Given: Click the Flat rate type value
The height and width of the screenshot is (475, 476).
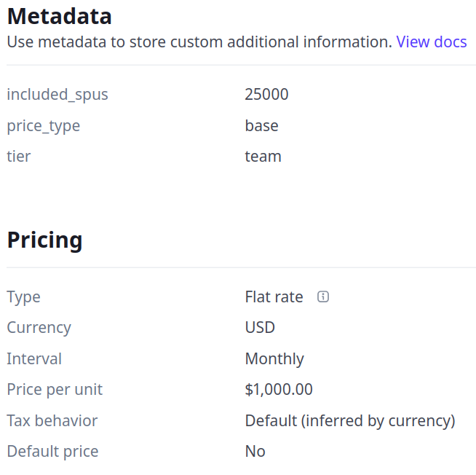Looking at the screenshot, I should tap(274, 297).
